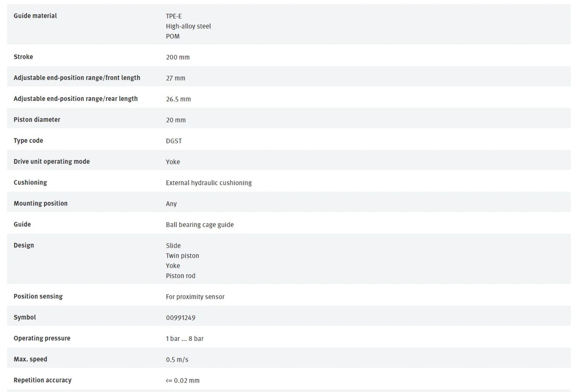Select the Twin piston design entry
Screen dimensions: 572x392
pyautogui.click(x=182, y=256)
